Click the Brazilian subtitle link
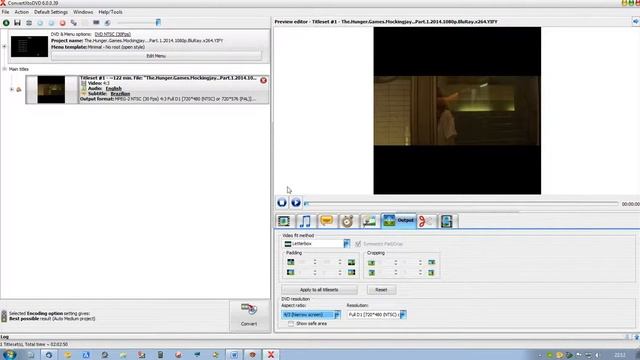This screenshot has height=360, width=640. click(x=120, y=93)
